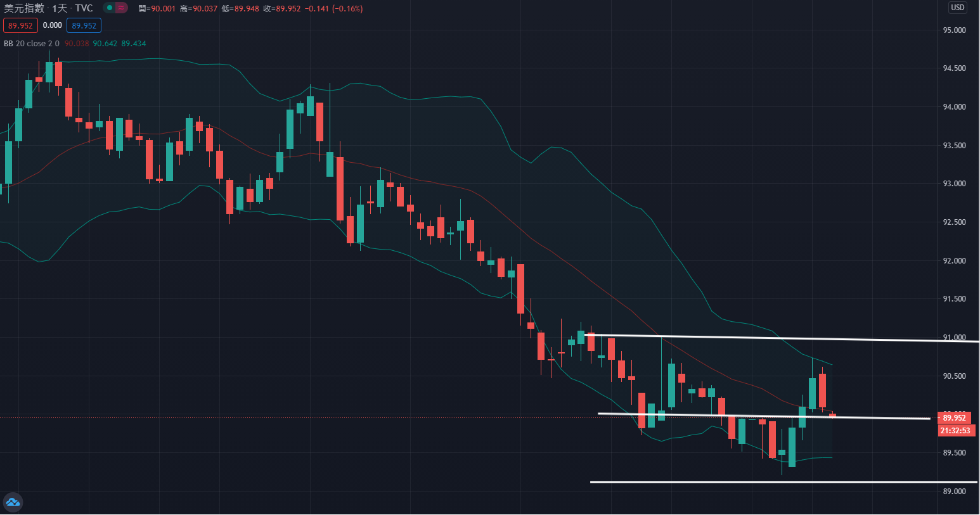Screen dimensions: 980x515
Task: Click the closing price value after 收=
Action: click(x=288, y=9)
